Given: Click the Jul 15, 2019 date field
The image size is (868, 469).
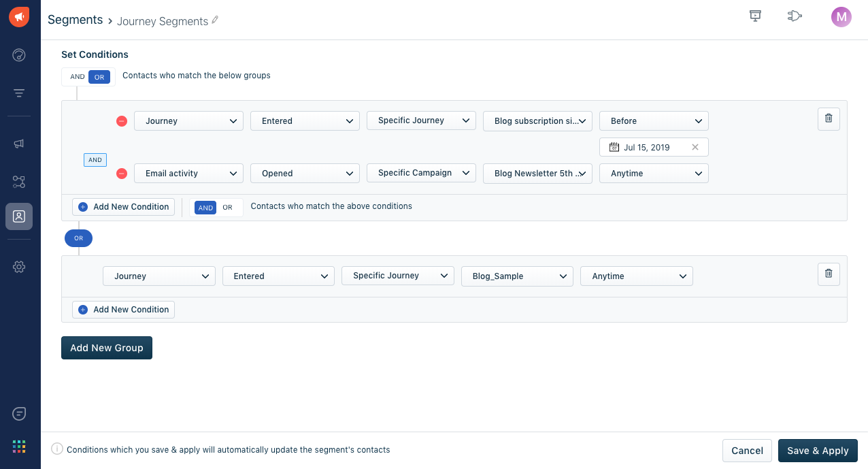Looking at the screenshot, I should click(646, 147).
